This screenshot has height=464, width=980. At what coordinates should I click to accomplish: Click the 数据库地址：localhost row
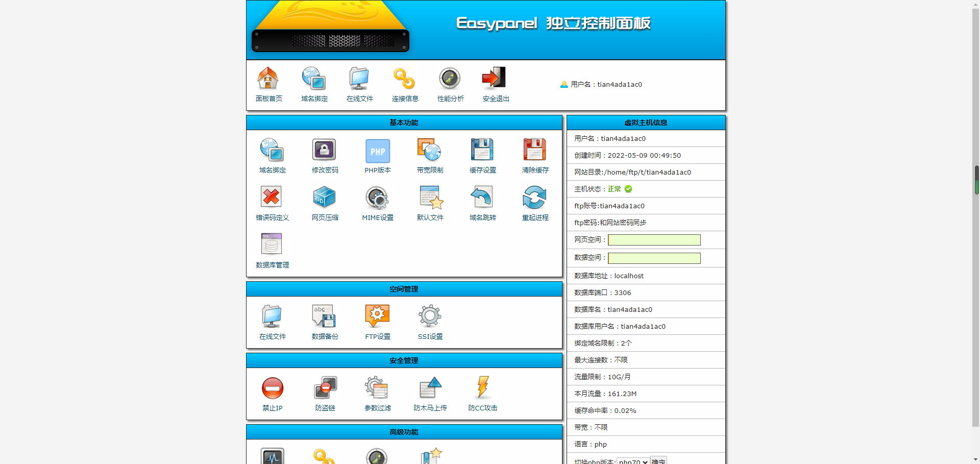(646, 276)
